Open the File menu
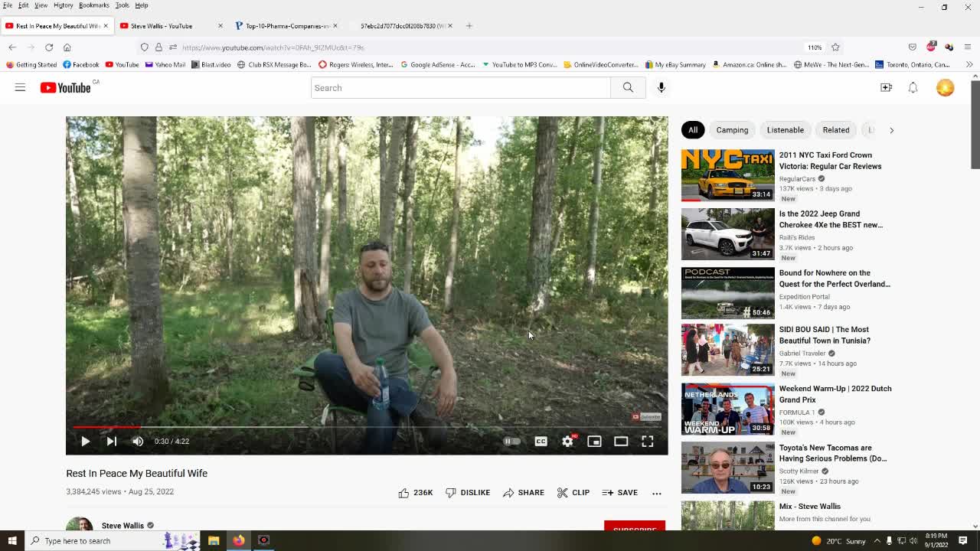This screenshot has width=980, height=551. (8, 5)
